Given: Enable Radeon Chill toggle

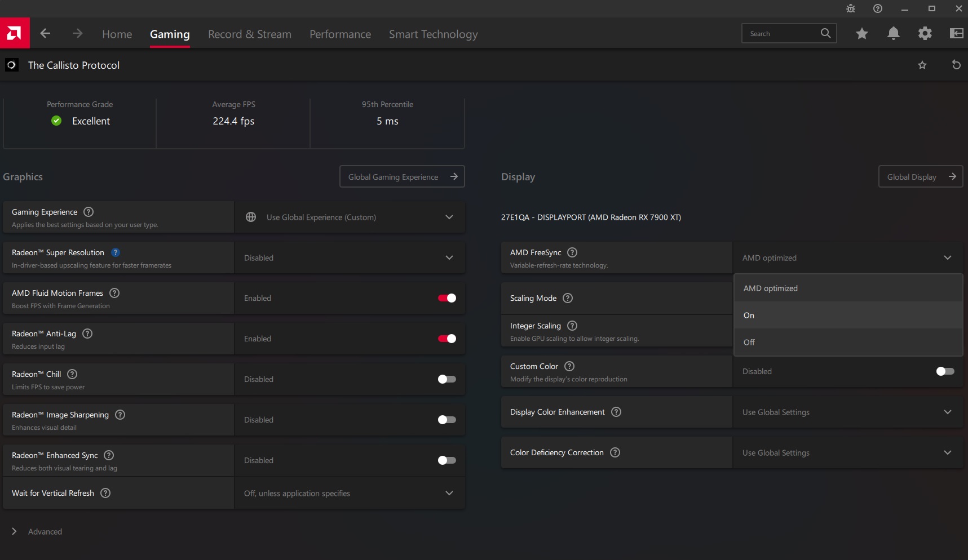Looking at the screenshot, I should click(447, 379).
